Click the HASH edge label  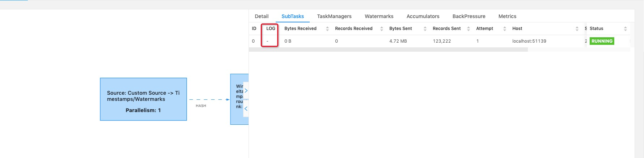pyautogui.click(x=201, y=106)
